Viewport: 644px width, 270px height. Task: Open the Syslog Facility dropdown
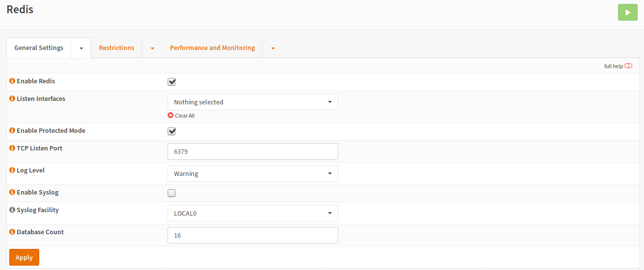point(253,213)
